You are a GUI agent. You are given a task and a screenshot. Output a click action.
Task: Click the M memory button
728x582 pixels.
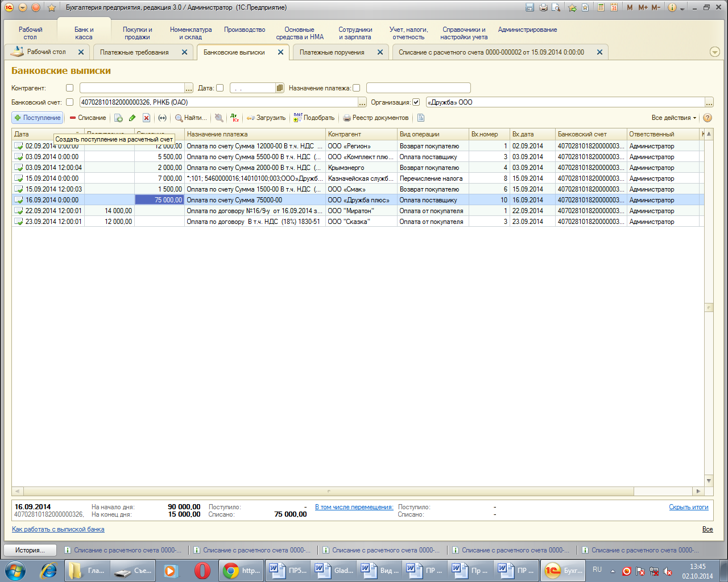pyautogui.click(x=630, y=7)
